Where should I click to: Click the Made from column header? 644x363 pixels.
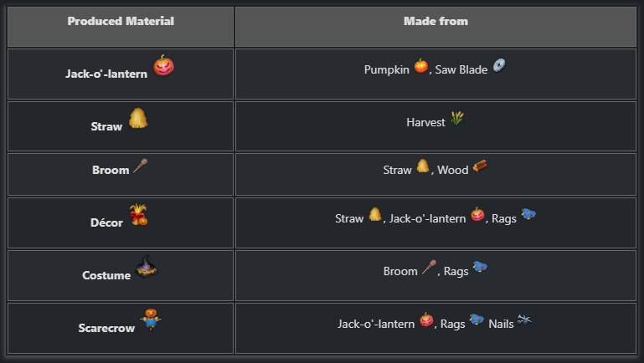[x=435, y=22]
